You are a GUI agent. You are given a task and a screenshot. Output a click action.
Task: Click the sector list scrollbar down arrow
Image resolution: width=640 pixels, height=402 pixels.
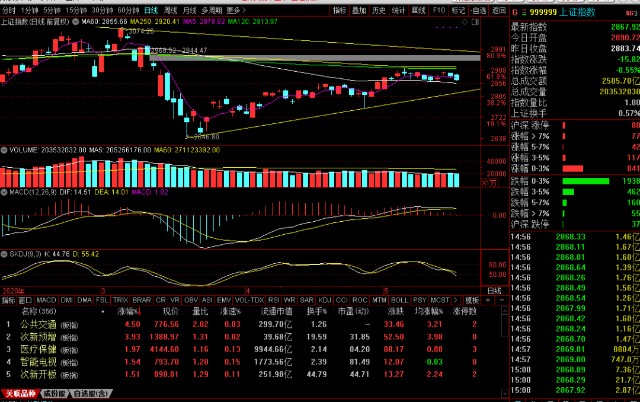click(x=505, y=393)
